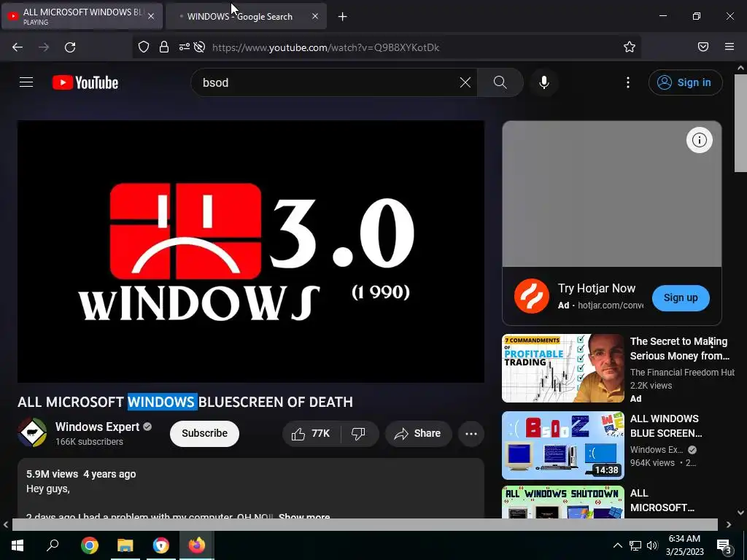The width and height of the screenshot is (747, 560).
Task: Open the notification center
Action: [x=724, y=545]
